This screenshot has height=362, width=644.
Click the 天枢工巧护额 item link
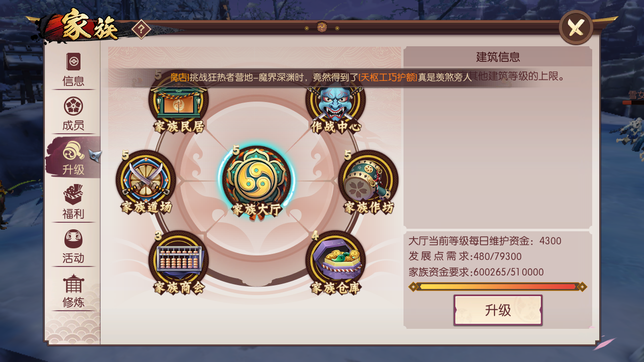(x=387, y=77)
